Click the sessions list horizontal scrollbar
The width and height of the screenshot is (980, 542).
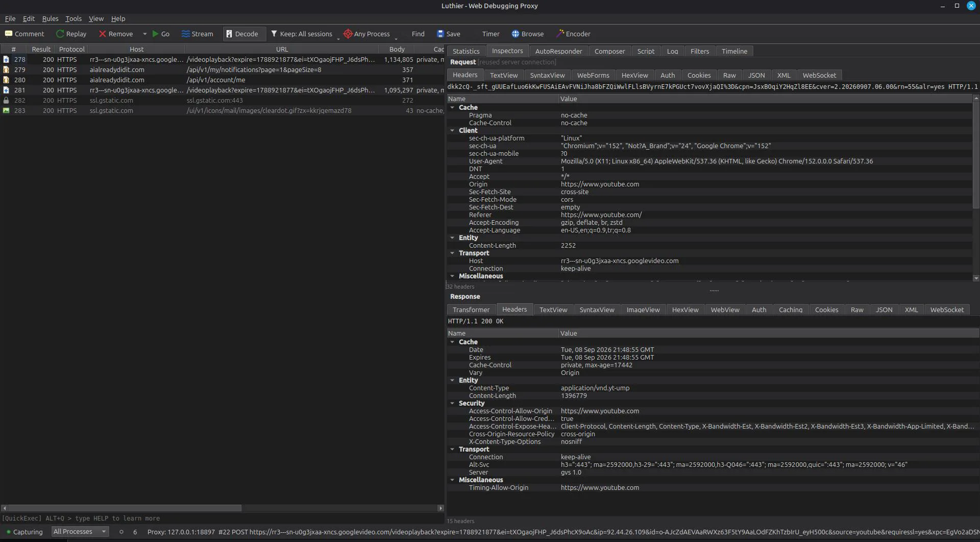point(124,508)
